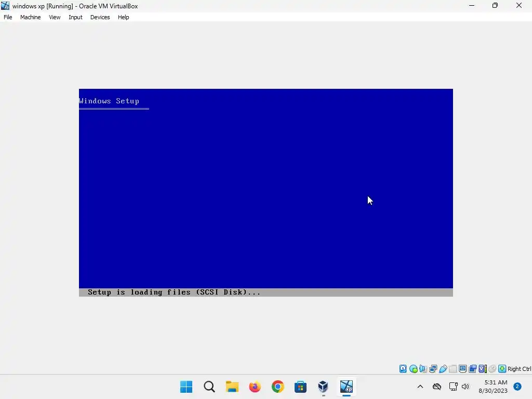Click inside the Windows Setup VM screen
The image size is (532, 399).
coord(265,192)
